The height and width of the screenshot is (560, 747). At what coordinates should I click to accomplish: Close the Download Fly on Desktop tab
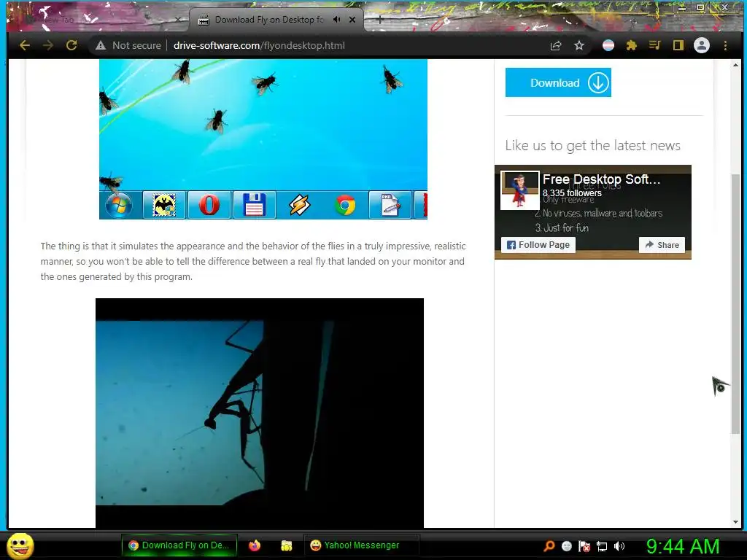click(x=352, y=20)
